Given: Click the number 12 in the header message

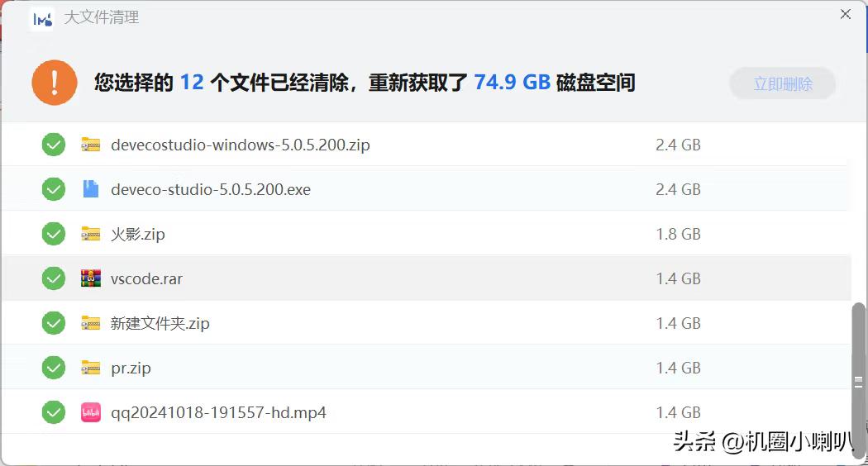Looking at the screenshot, I should click(192, 83).
